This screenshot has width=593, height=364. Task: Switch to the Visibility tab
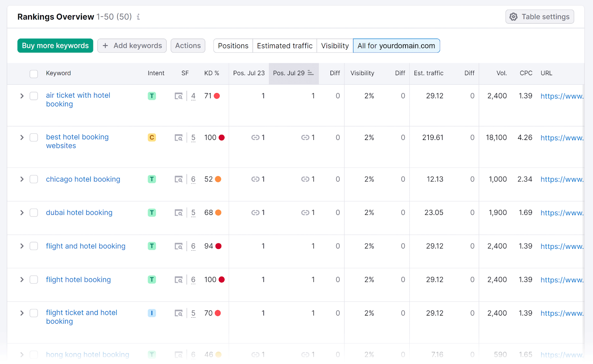(x=335, y=46)
